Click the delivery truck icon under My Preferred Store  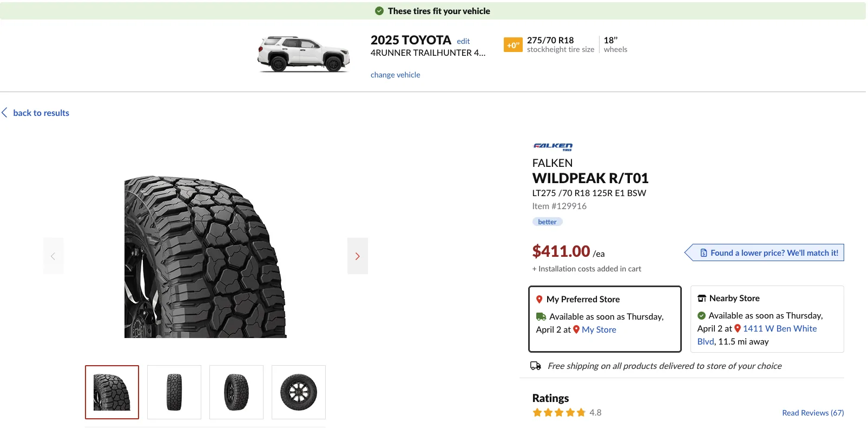click(x=541, y=316)
